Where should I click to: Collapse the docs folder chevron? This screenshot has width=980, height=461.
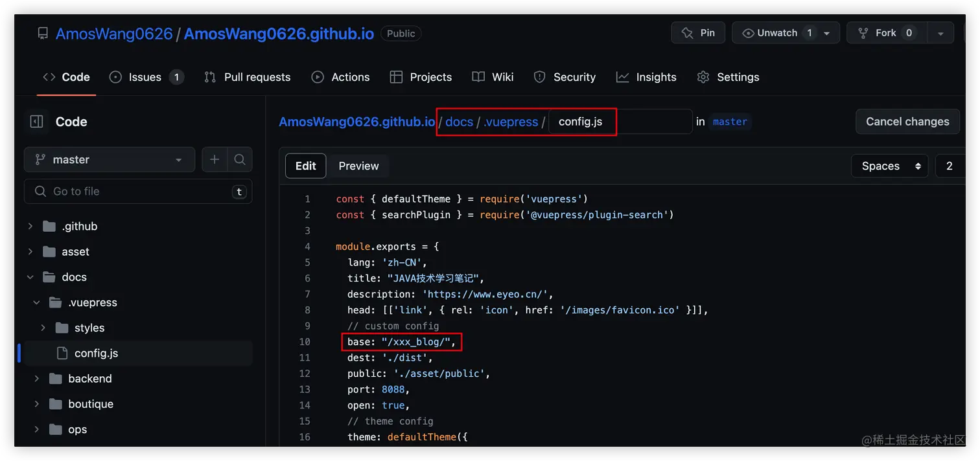click(x=30, y=276)
